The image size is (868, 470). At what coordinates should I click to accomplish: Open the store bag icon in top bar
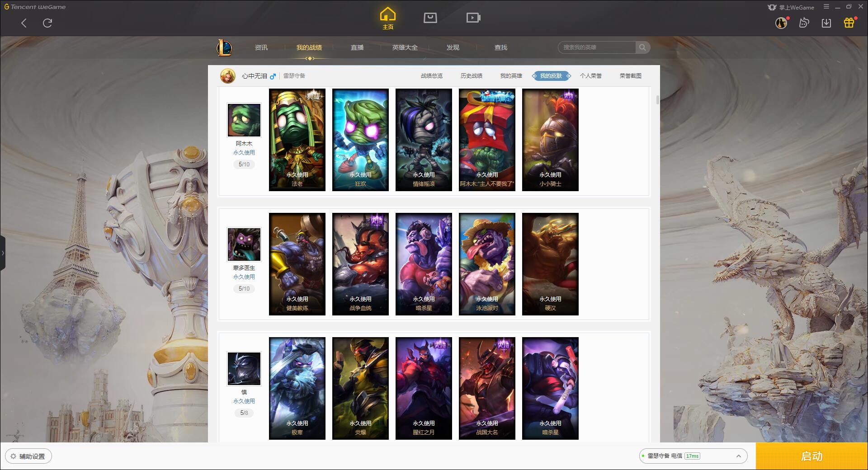(430, 18)
